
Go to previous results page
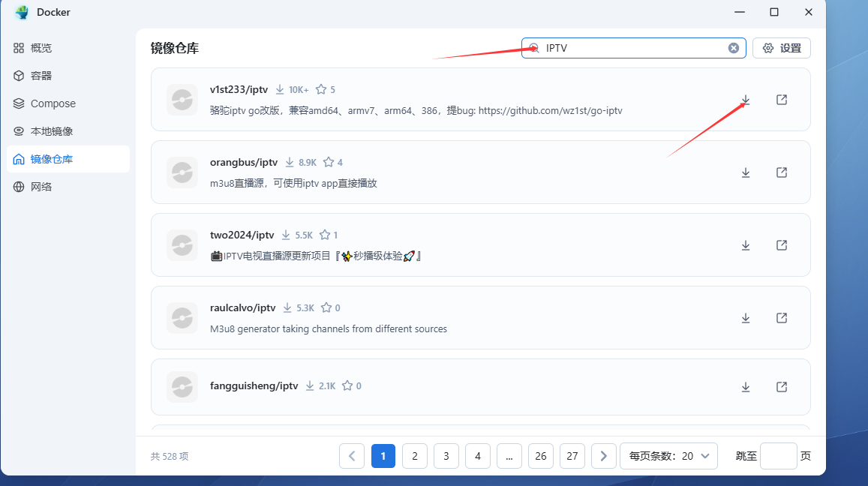[352, 456]
